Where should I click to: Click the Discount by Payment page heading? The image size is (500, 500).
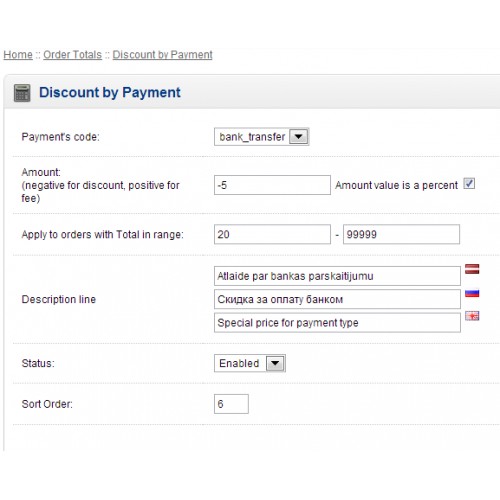110,92
